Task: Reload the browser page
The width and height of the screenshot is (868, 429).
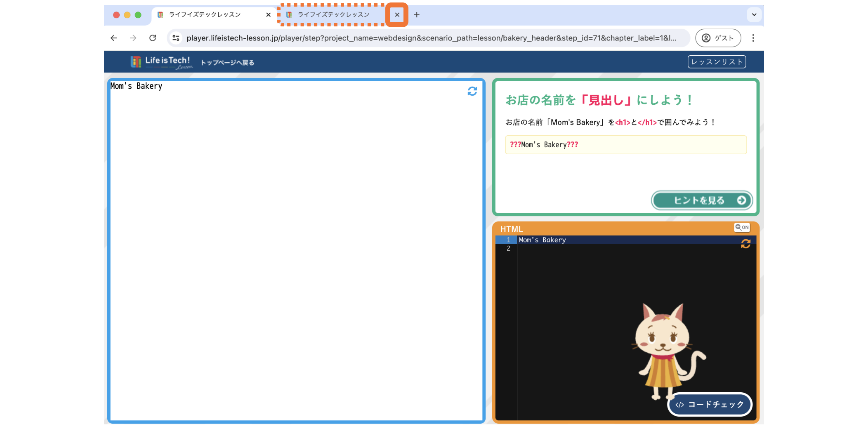Action: pyautogui.click(x=153, y=38)
